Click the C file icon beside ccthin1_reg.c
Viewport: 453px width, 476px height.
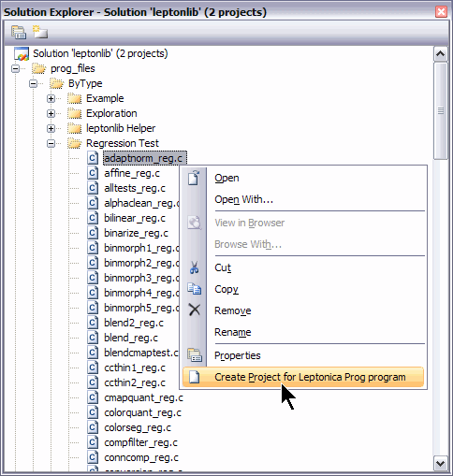(93, 368)
